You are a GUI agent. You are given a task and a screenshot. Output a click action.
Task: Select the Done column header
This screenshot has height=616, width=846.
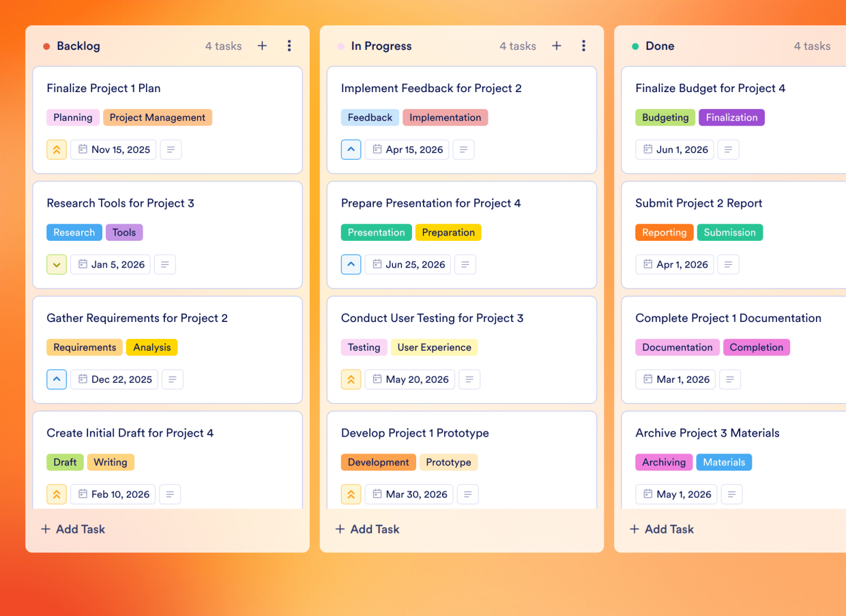[x=659, y=46]
